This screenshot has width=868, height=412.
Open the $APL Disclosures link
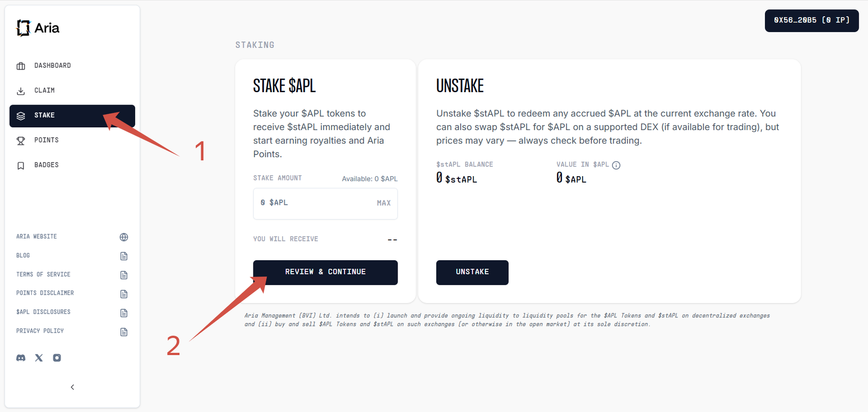[43, 312]
